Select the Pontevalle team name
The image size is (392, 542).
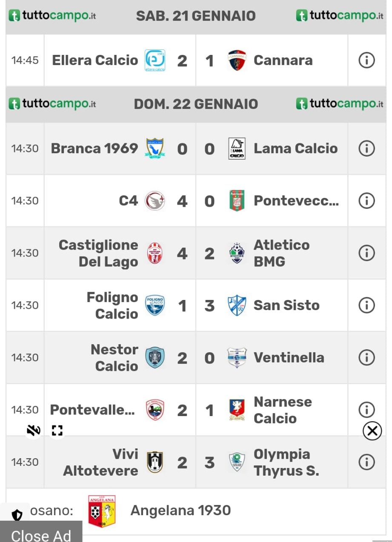click(92, 410)
